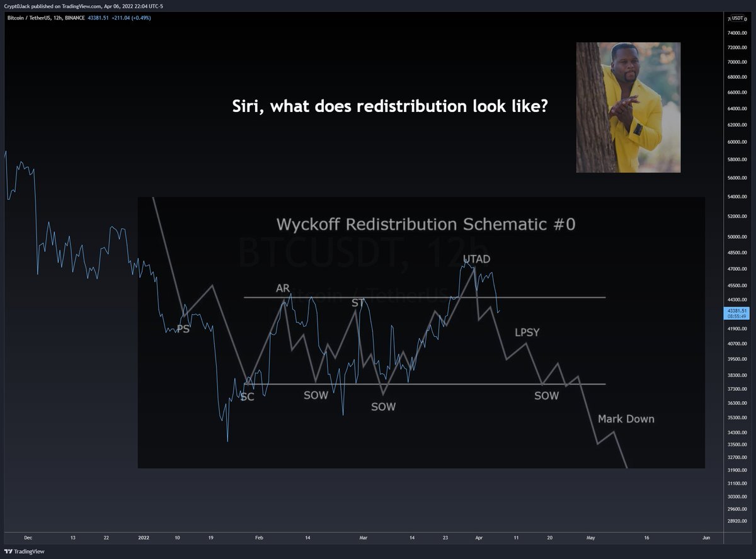Image resolution: width=756 pixels, height=559 pixels.
Task: Click the Mar date on the time axis
Action: point(363,538)
